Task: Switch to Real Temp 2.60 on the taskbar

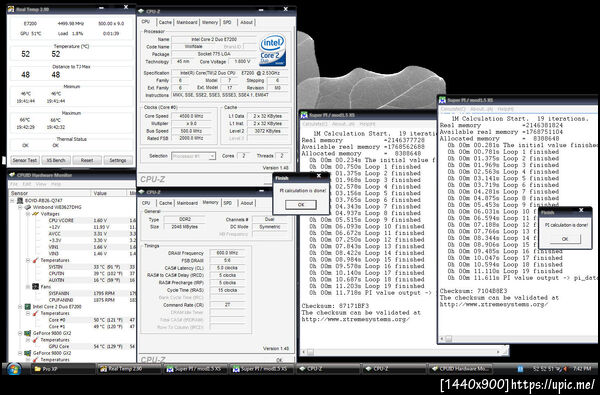Action: tap(129, 369)
